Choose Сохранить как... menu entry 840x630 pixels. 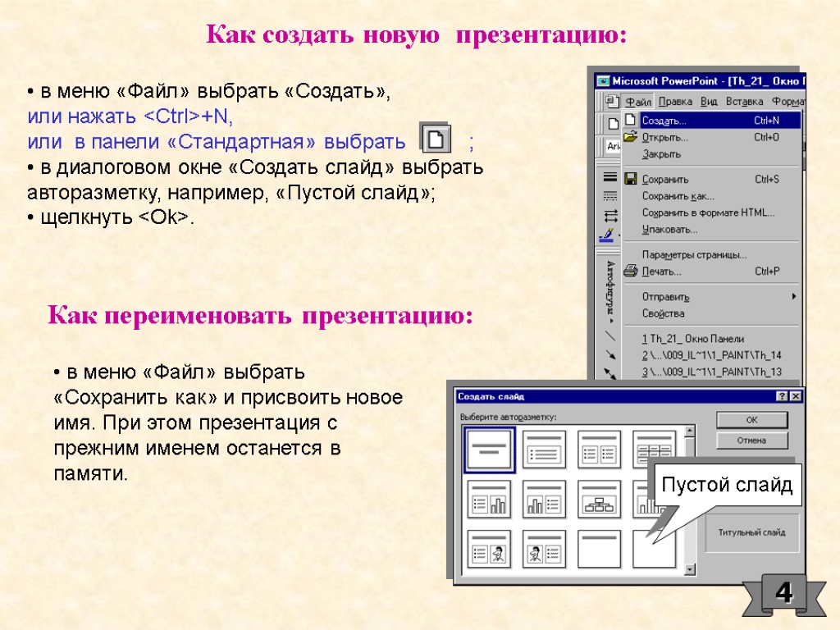tap(711, 196)
